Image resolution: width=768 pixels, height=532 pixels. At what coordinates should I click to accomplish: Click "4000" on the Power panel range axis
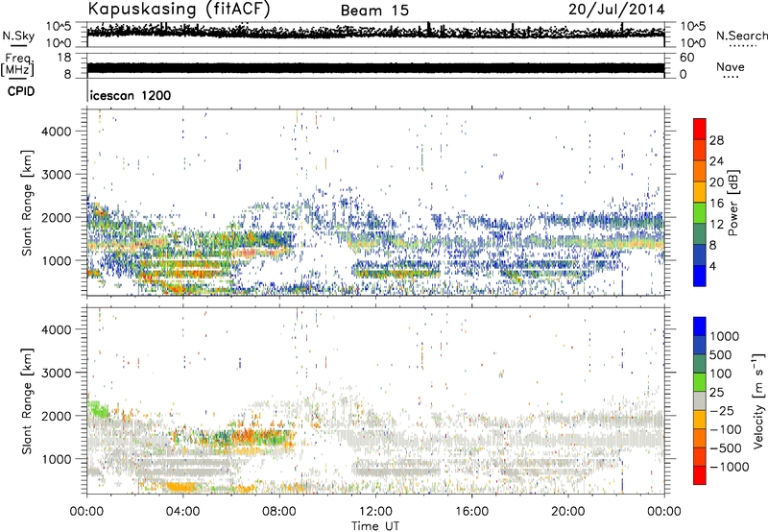point(57,132)
